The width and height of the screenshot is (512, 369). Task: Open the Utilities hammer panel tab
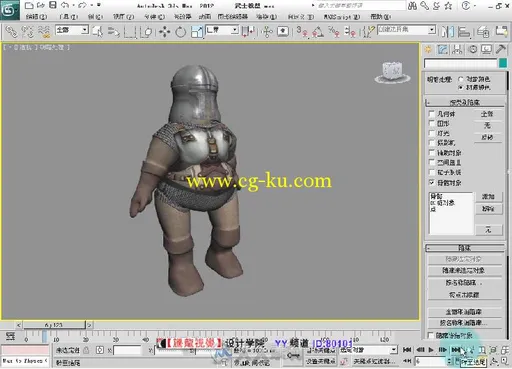click(501, 50)
